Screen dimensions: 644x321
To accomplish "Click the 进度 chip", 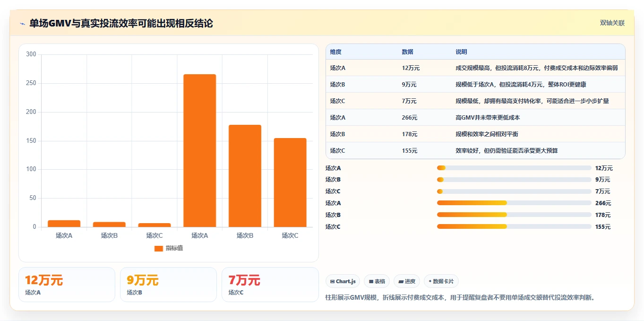I will (x=406, y=281).
